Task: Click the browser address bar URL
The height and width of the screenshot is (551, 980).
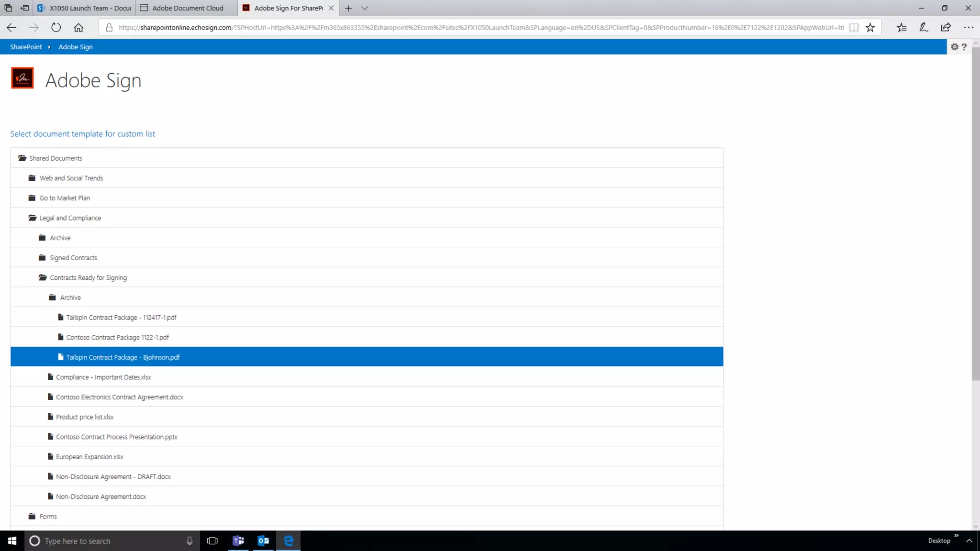Action: tap(479, 27)
